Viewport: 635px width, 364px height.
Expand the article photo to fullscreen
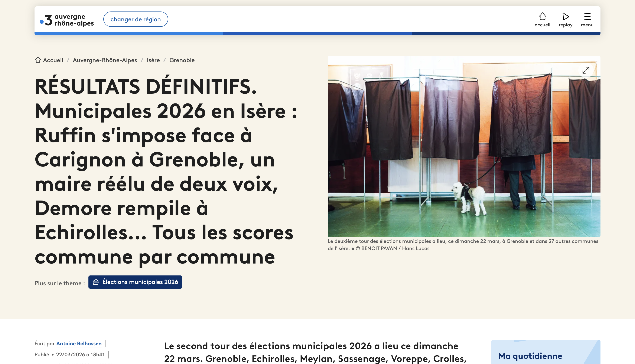click(586, 70)
